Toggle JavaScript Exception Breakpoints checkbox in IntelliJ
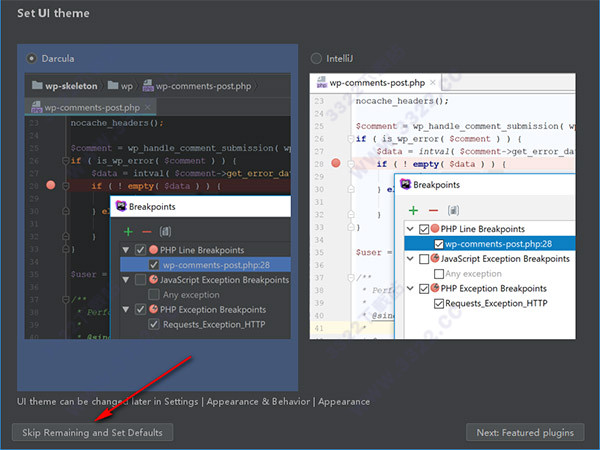 [x=424, y=259]
